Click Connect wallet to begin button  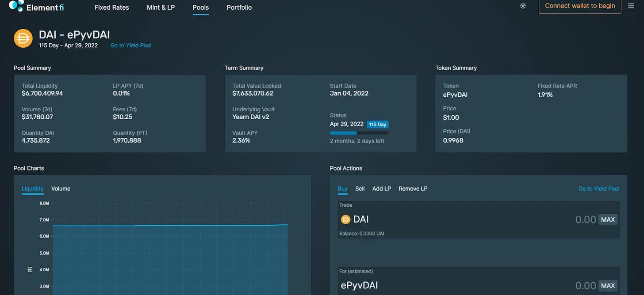(580, 6)
